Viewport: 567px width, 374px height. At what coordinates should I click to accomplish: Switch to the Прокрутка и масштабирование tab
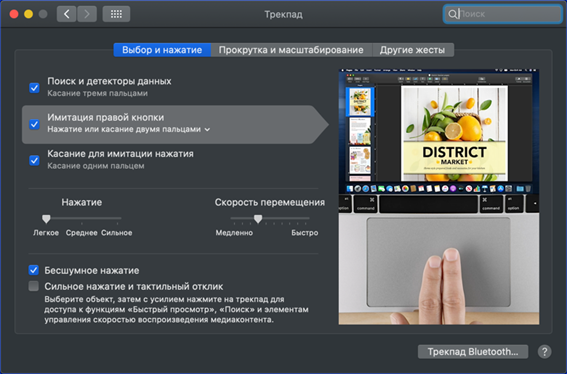pyautogui.click(x=291, y=50)
